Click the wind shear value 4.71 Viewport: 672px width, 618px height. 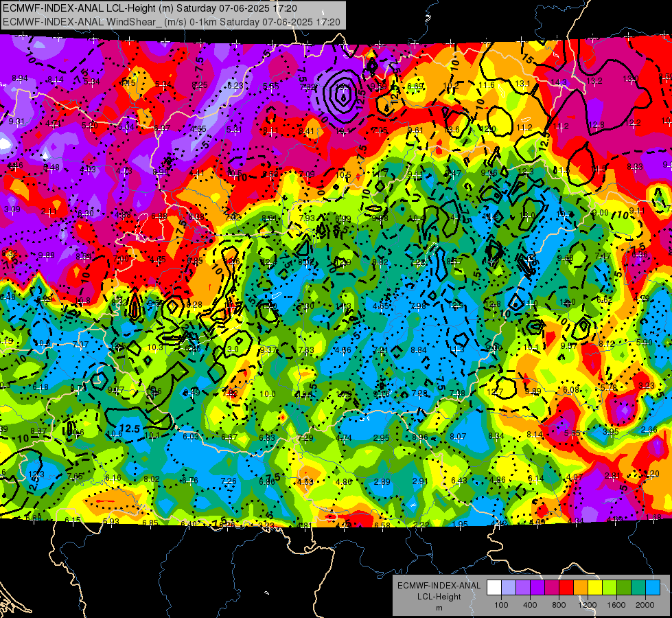pyautogui.click(x=53, y=124)
